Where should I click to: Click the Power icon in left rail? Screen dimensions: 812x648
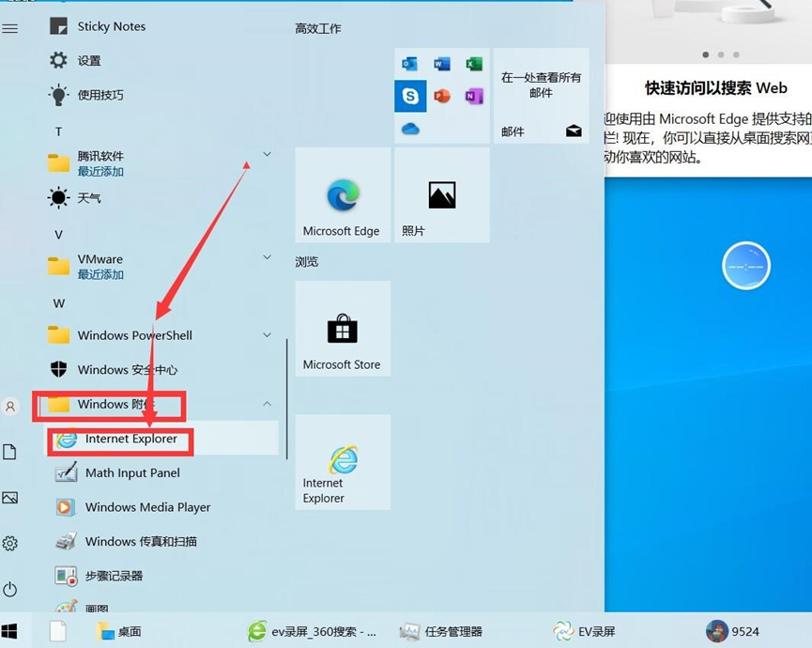point(10,590)
